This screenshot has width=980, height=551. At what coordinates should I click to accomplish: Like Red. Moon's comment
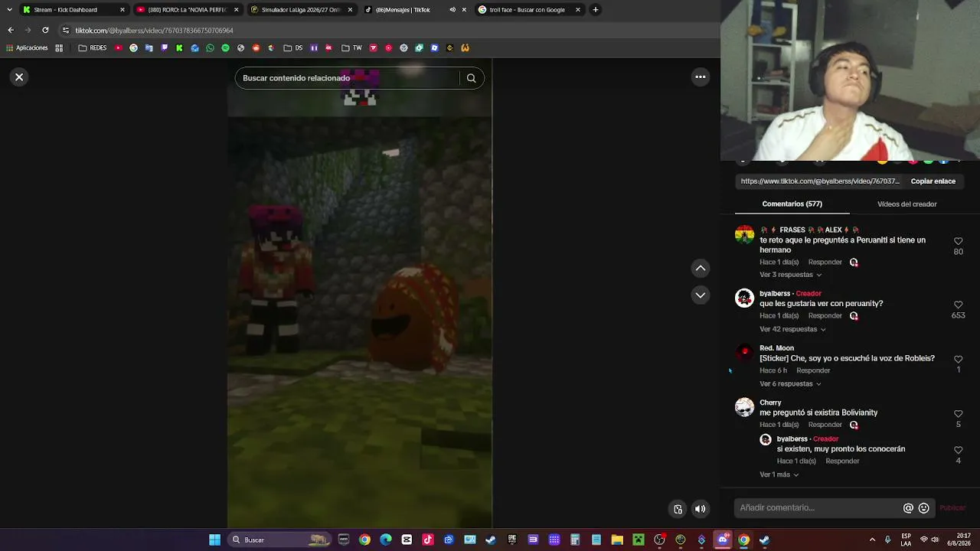(x=958, y=360)
